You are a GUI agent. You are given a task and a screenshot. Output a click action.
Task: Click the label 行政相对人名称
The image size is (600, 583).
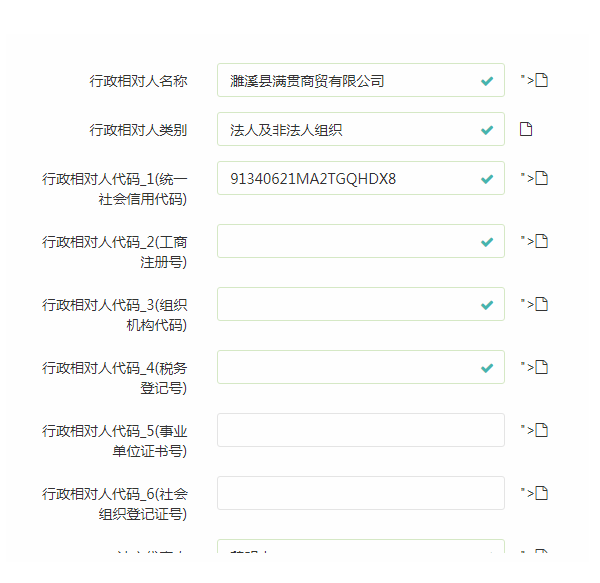[139, 81]
